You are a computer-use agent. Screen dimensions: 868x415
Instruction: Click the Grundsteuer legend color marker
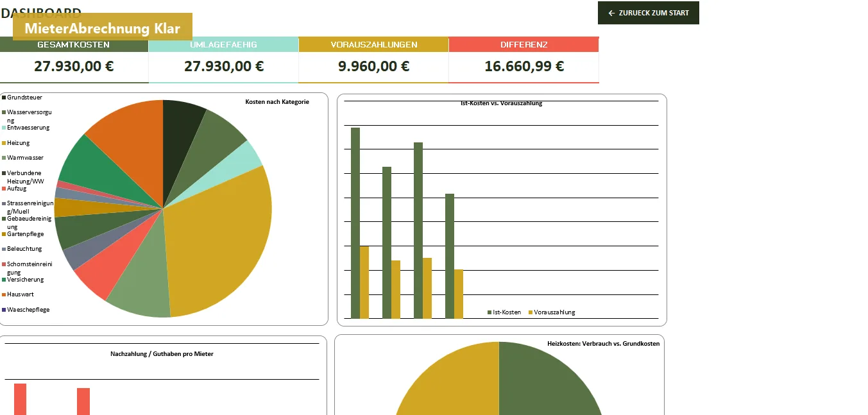point(4,97)
